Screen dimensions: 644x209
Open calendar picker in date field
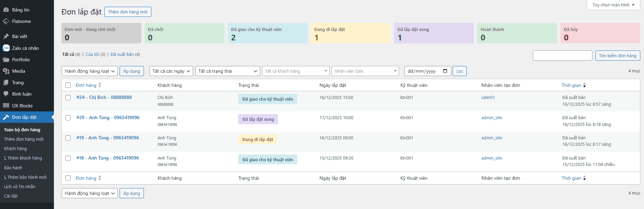pyautogui.click(x=445, y=71)
